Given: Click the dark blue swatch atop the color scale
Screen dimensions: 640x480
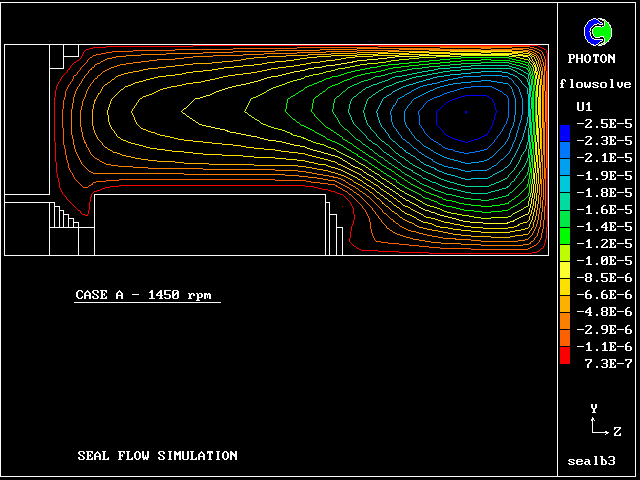Looking at the screenshot, I should pos(565,132).
